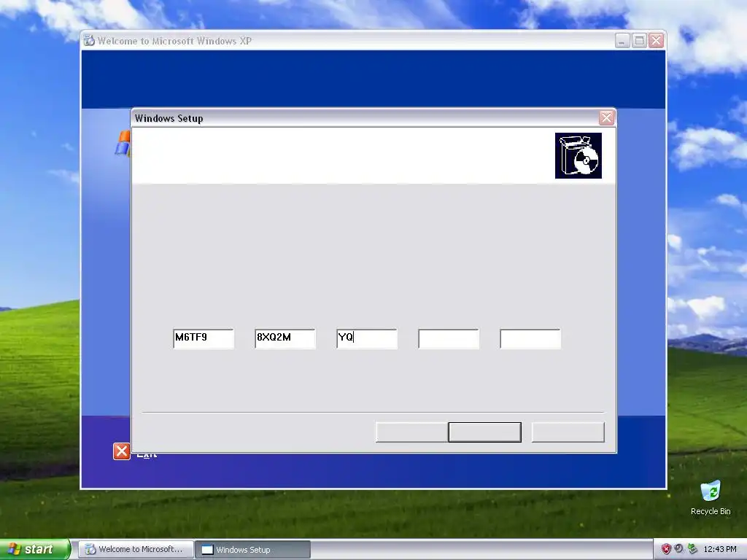The height and width of the screenshot is (560, 747).
Task: Click the red Security Center shield tray icon
Action: click(x=666, y=549)
